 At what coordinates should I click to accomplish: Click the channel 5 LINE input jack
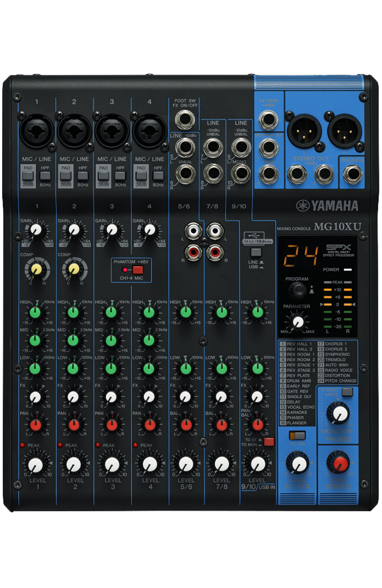pyautogui.click(x=185, y=148)
